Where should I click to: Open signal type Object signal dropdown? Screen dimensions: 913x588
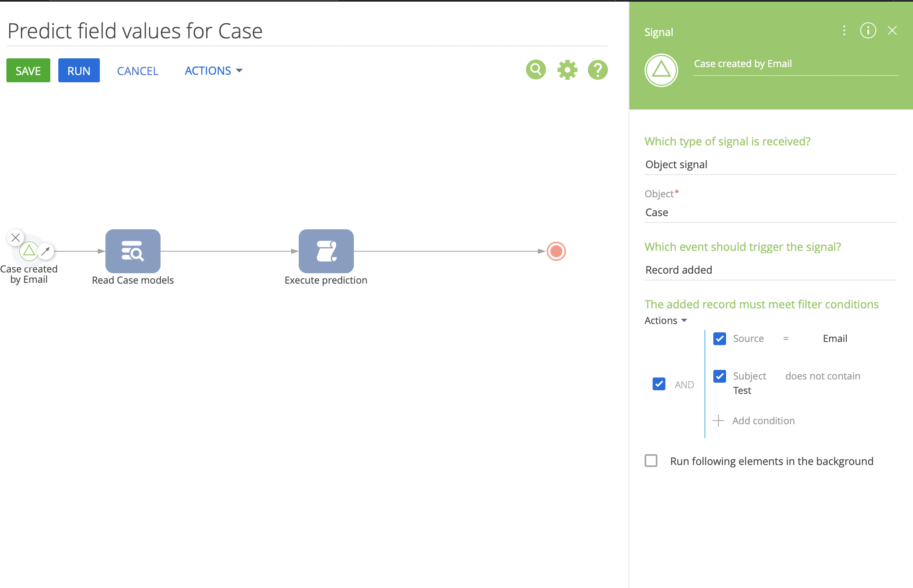point(770,165)
